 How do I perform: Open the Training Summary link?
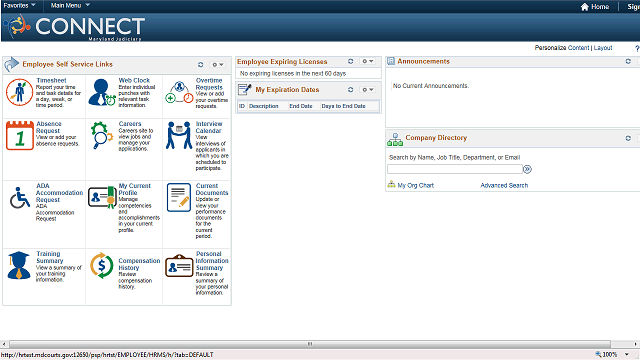[49, 257]
